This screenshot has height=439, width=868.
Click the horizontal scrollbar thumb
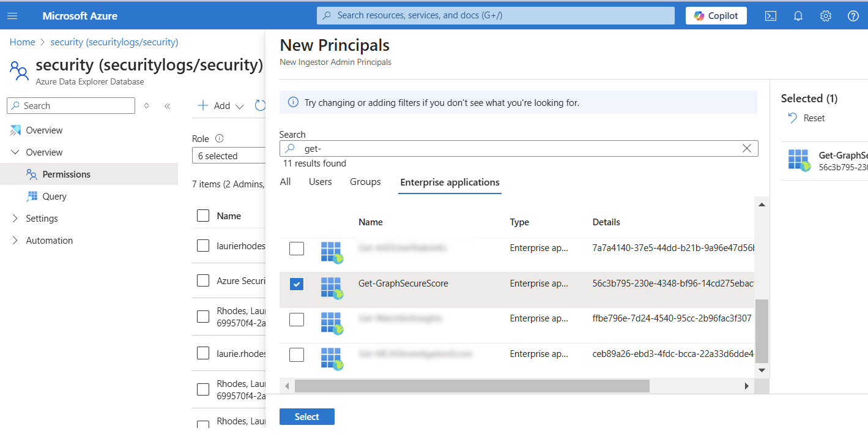tap(472, 386)
